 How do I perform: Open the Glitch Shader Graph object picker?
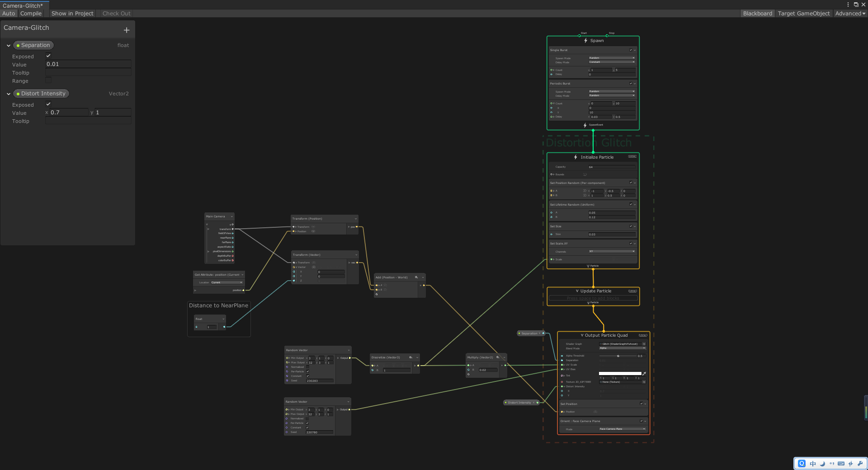[644, 344]
